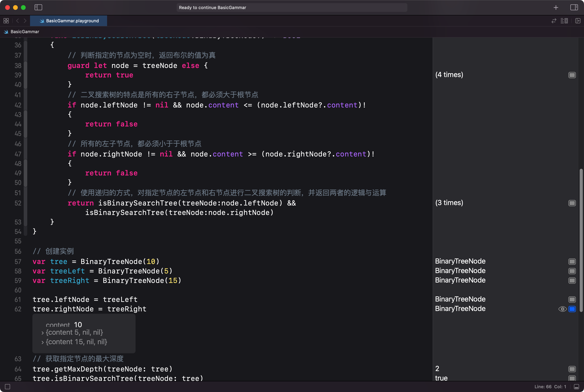The image size is (584, 392).
Task: Go back with the left chevron
Action: 18,21
